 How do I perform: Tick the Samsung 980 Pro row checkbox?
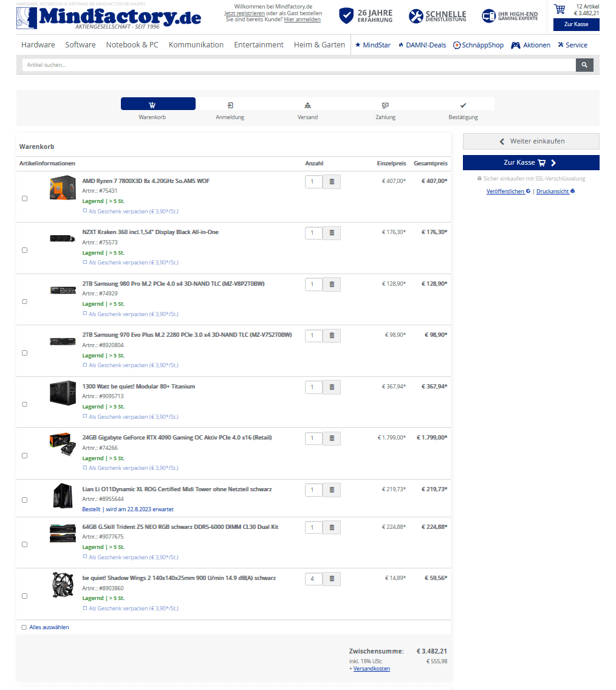coord(25,302)
